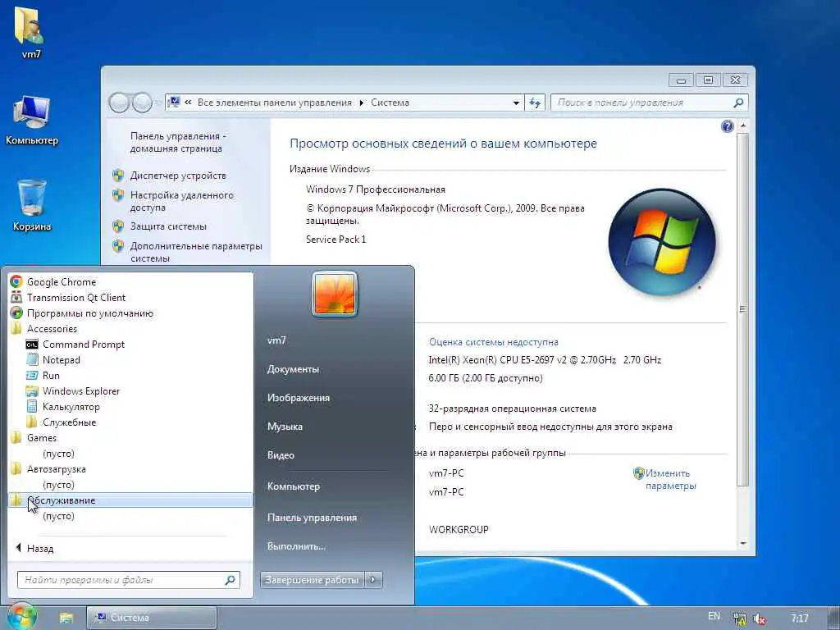This screenshot has width=840, height=630.
Task: Click Изменить параметры link
Action: pyautogui.click(x=670, y=479)
